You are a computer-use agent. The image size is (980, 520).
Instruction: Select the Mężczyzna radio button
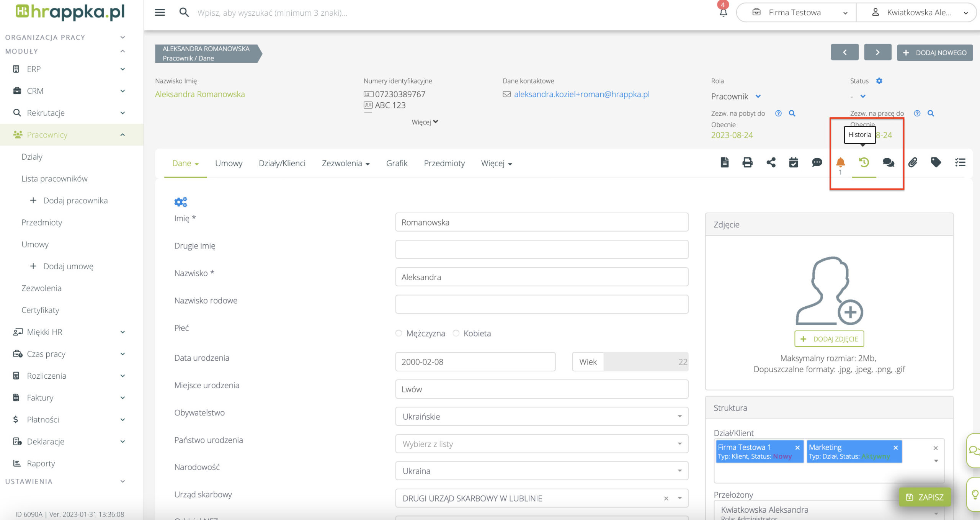tap(399, 333)
